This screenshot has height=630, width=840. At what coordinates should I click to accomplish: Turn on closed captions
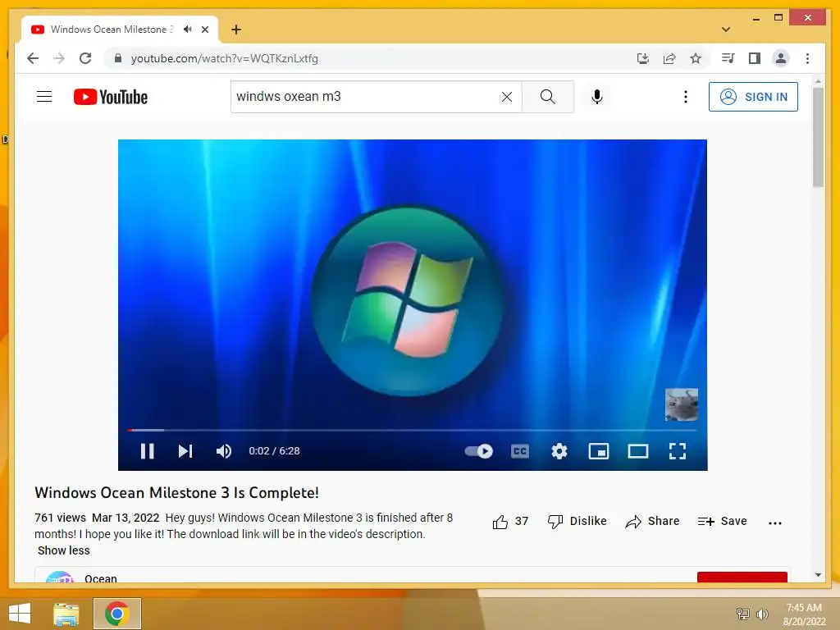(519, 451)
